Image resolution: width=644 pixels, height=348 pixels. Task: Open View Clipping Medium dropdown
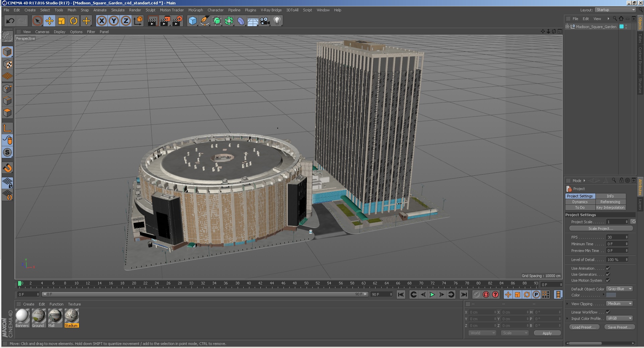[620, 303]
